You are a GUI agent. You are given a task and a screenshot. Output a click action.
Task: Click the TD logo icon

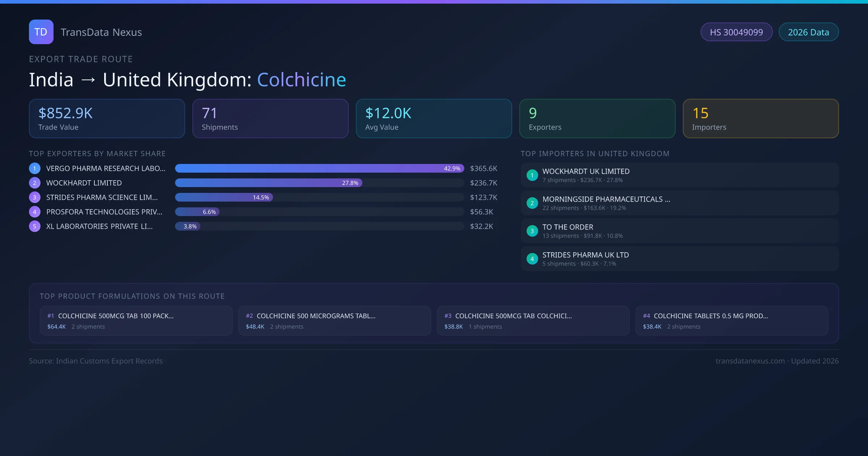tap(41, 32)
